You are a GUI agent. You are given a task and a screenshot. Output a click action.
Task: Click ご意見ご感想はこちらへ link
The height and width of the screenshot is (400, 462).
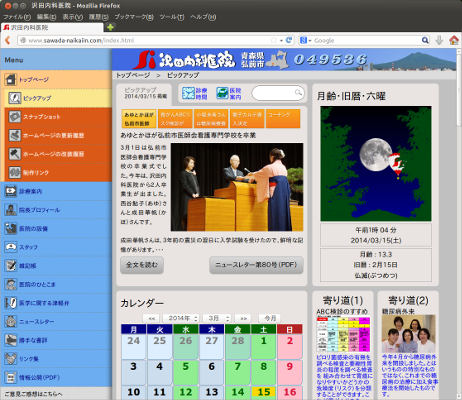(x=33, y=394)
